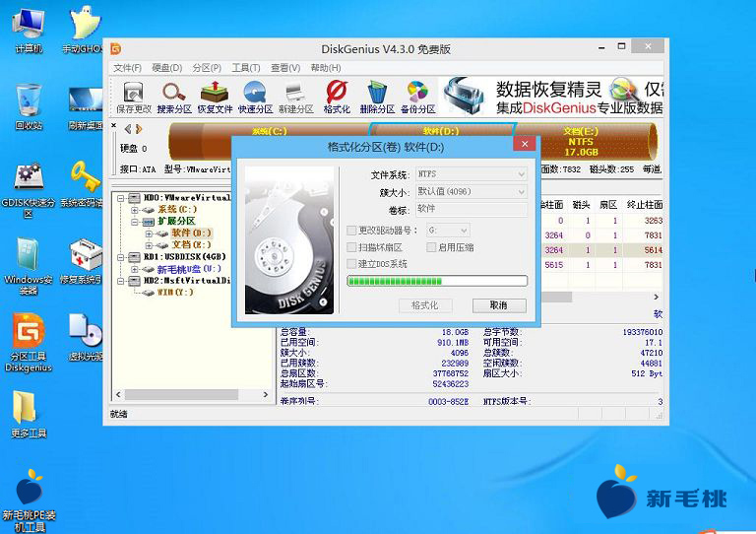Select the Search Partition (搜索分区) tool

tap(174, 97)
